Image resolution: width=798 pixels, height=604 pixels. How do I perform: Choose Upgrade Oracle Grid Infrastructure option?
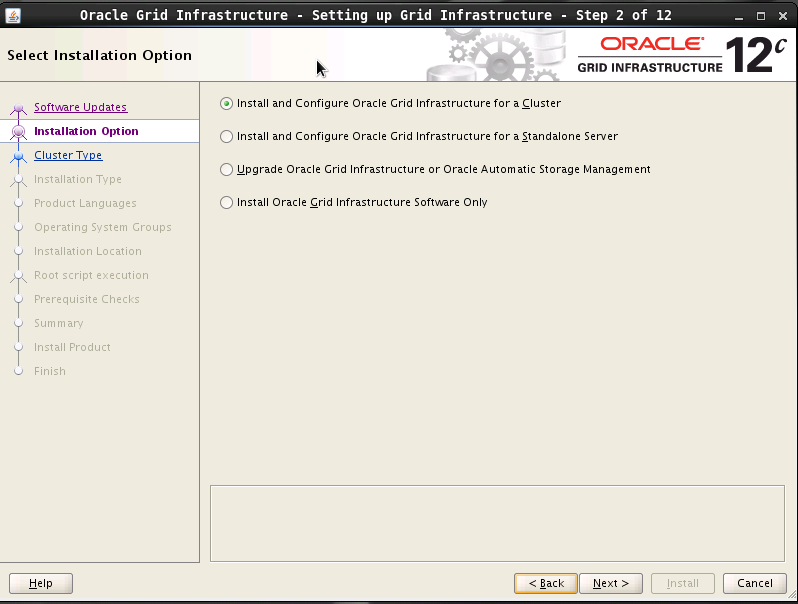point(227,170)
